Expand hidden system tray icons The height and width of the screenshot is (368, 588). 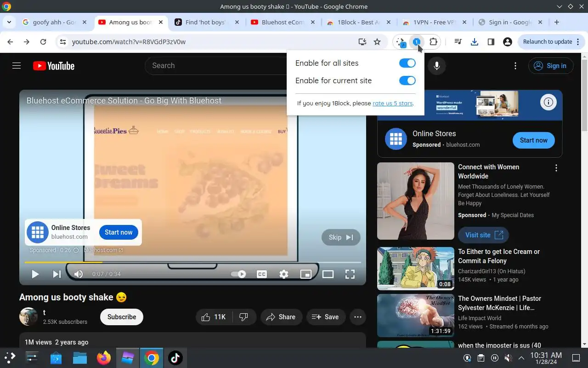pos(521,358)
